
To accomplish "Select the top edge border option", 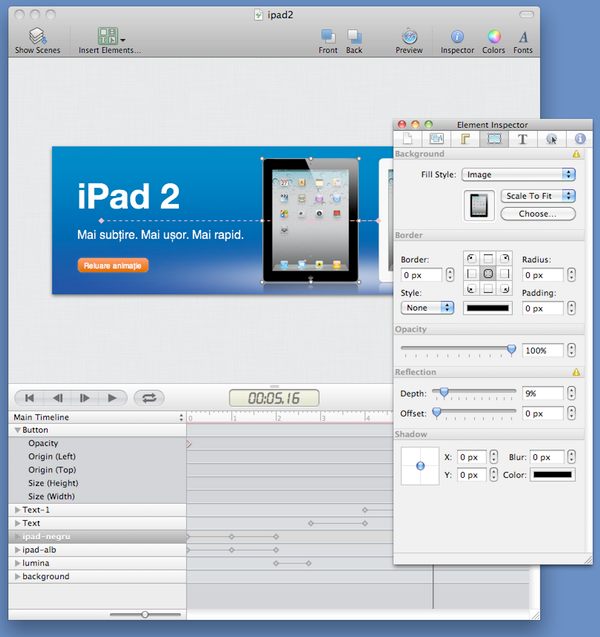I will pyautogui.click(x=488, y=258).
